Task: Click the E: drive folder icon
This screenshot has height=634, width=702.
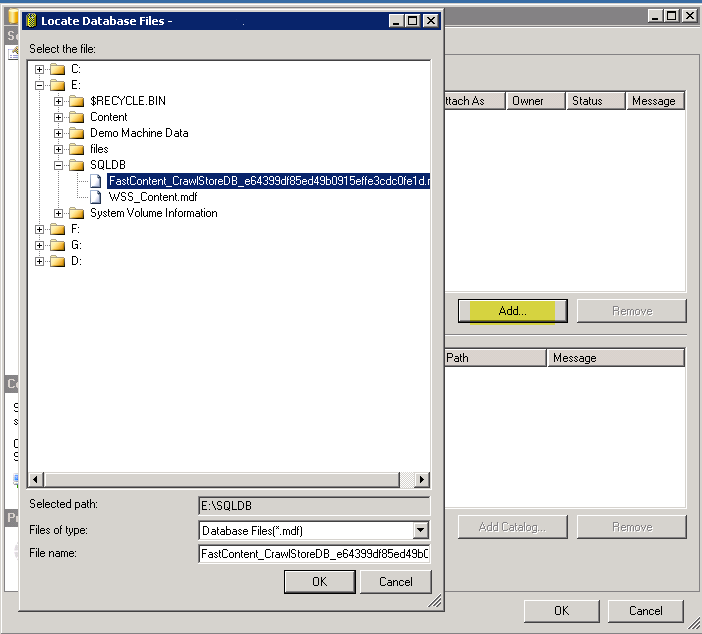Action: 57,85
